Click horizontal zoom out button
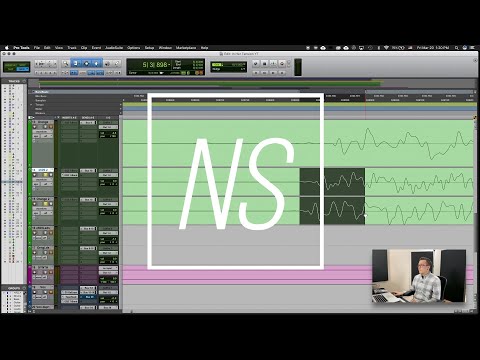Viewport: 480px width, 360px height. (37, 63)
